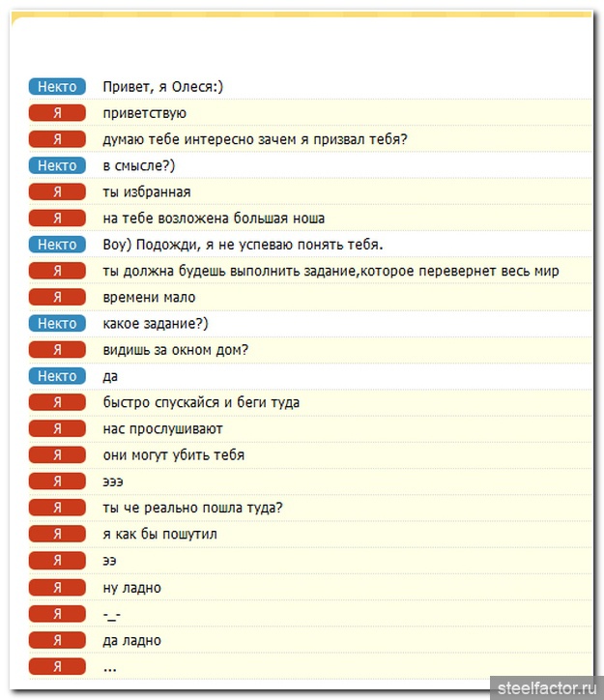Select the message "я как бы пошутил"
This screenshot has width=604, height=700.
click(x=159, y=535)
